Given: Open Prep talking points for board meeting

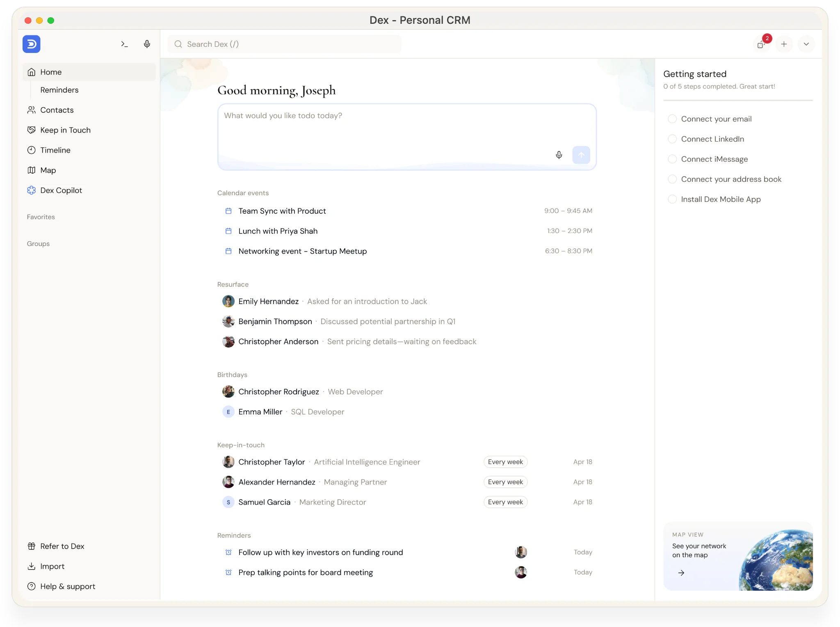Looking at the screenshot, I should [407, 572].
